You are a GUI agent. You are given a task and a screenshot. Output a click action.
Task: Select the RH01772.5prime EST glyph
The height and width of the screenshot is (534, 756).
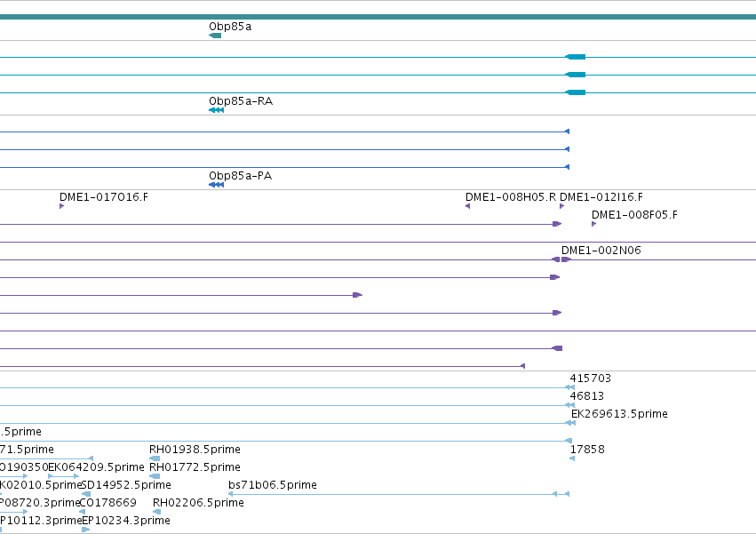coord(155,476)
